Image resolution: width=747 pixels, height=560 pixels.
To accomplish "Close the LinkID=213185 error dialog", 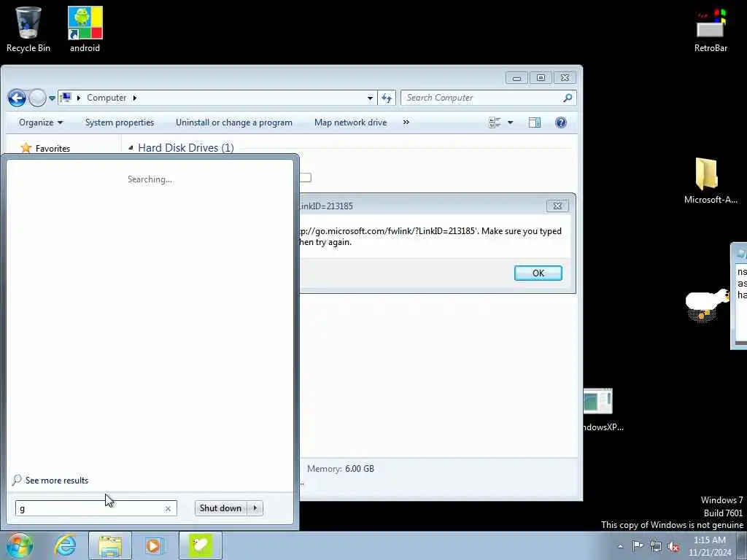I will (557, 206).
